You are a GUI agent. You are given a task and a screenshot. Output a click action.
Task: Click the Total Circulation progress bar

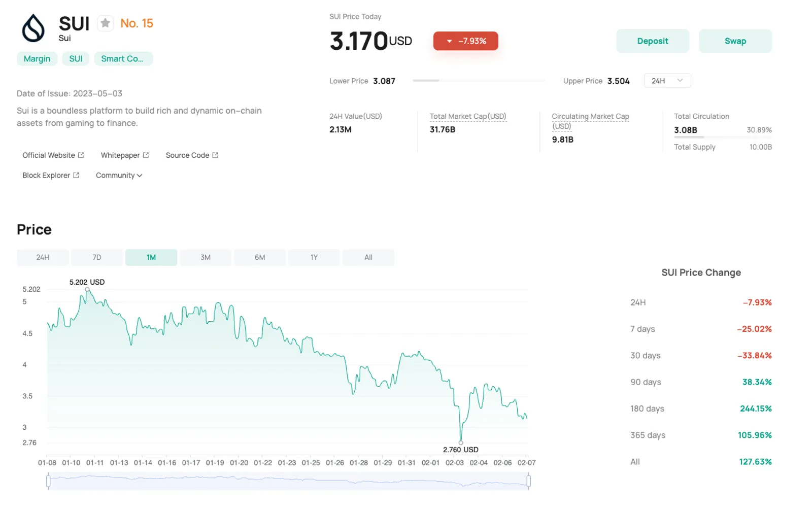(723, 137)
